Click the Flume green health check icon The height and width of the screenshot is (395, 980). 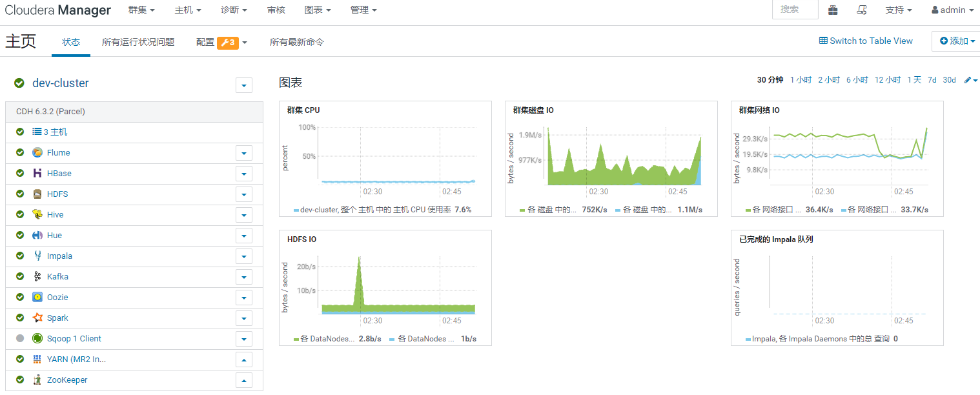(20, 153)
